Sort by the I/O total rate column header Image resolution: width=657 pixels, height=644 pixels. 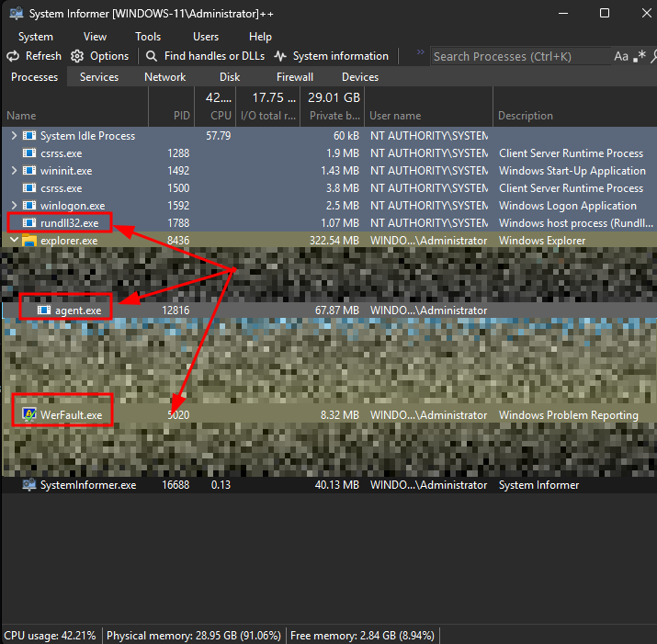(268, 116)
